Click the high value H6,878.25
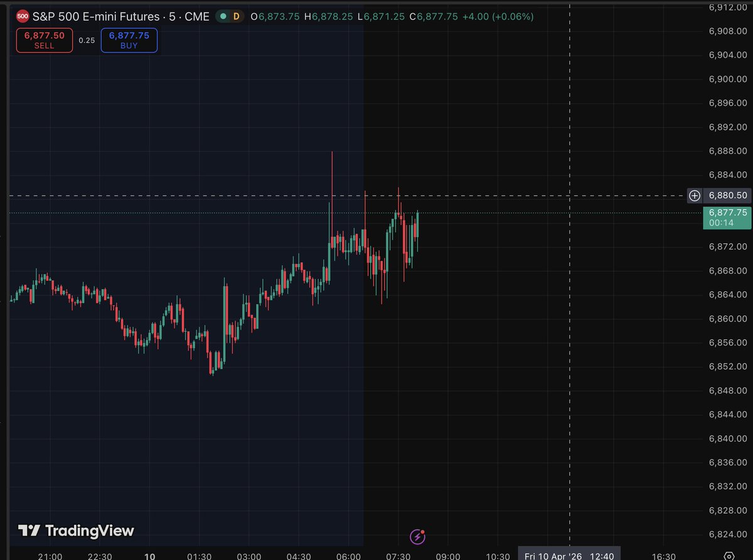 pos(329,16)
